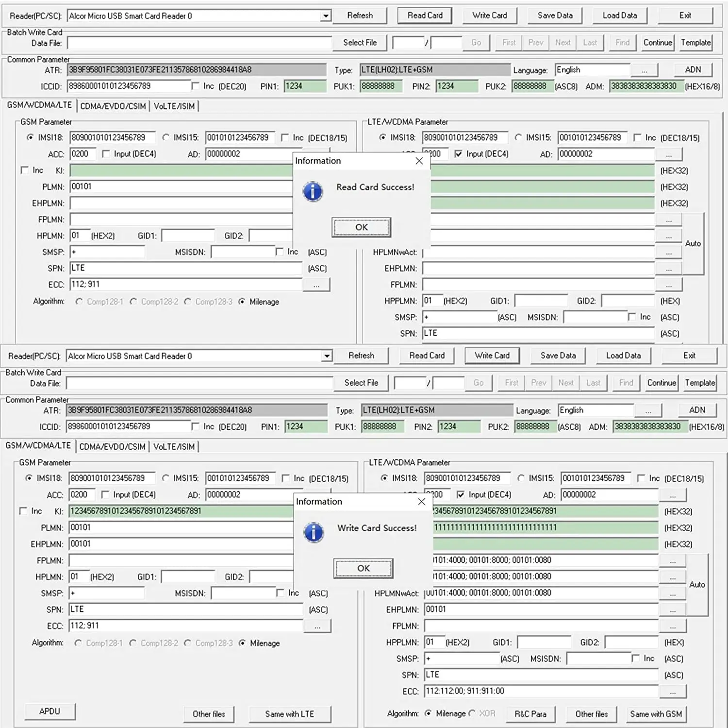The image size is (728, 728).
Task: Open the ECC list editor via ellipsis button
Action: tap(316, 284)
